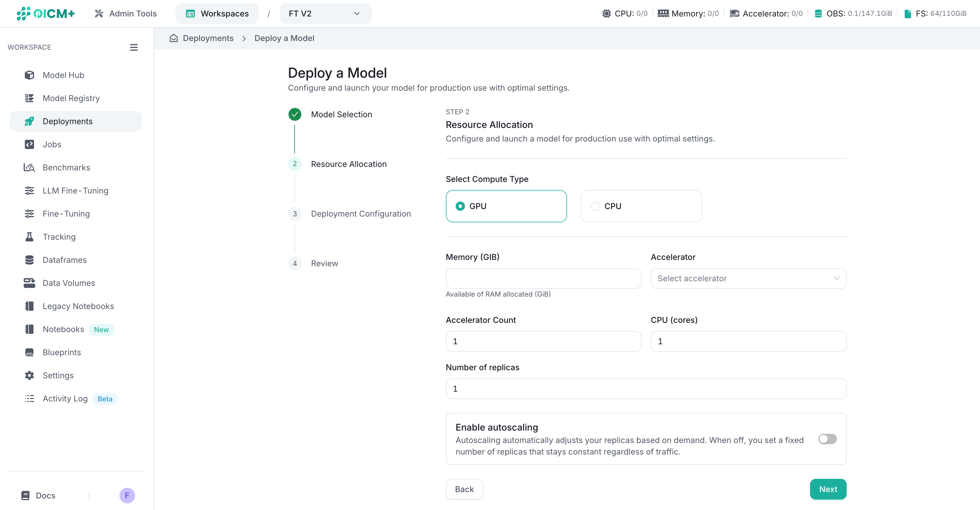
Task: Open Benchmarks section
Action: point(76,167)
